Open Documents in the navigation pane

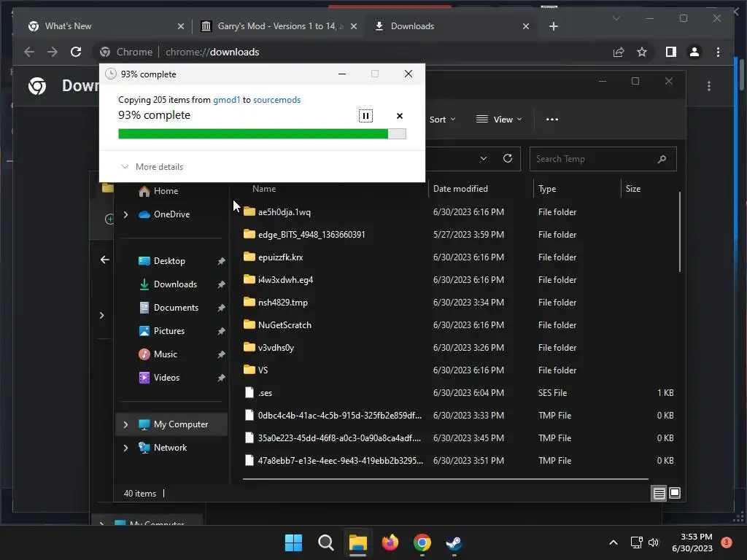[176, 308]
